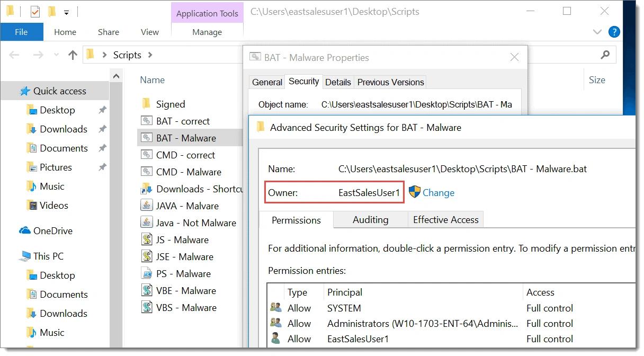Select the Permissions tab in Advanced Security
This screenshot has height=356, width=644.
[x=296, y=220]
